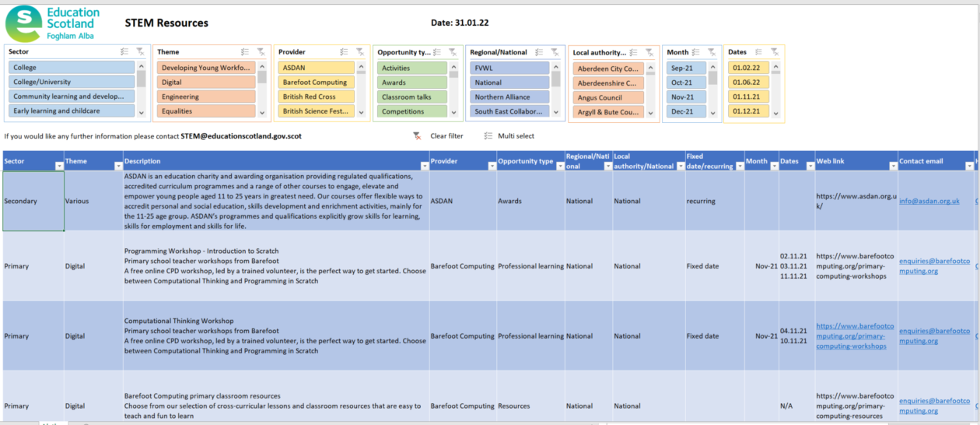Select the 01.06.22 date slicer button
Image resolution: width=980 pixels, height=425 pixels.
pos(748,82)
